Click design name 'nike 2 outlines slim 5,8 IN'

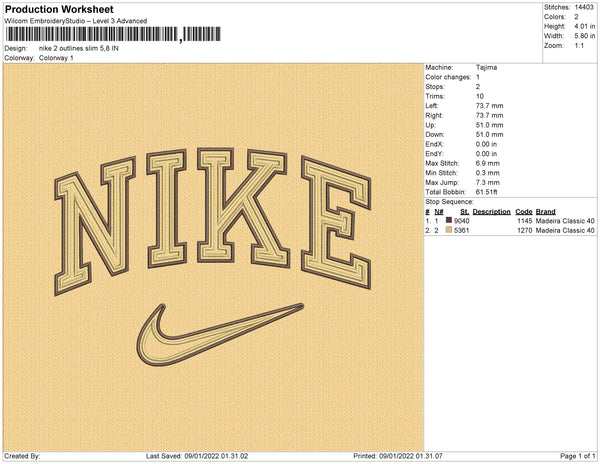coord(79,48)
